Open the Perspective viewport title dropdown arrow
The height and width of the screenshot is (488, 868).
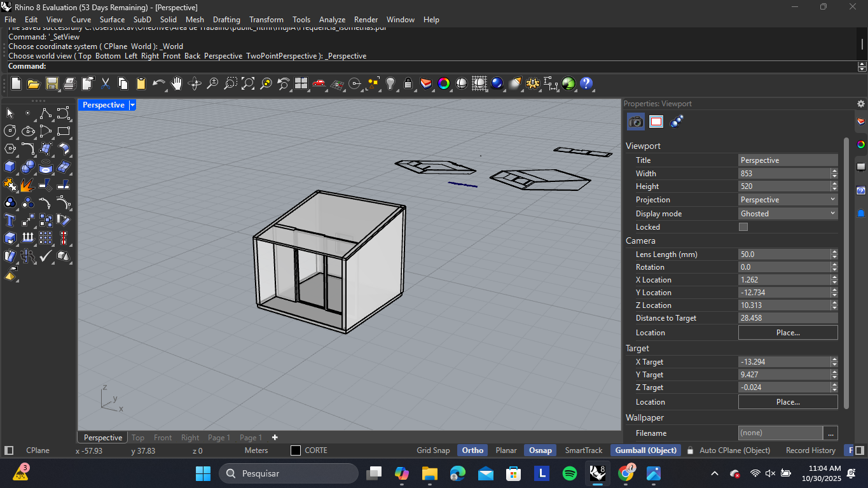tap(132, 105)
